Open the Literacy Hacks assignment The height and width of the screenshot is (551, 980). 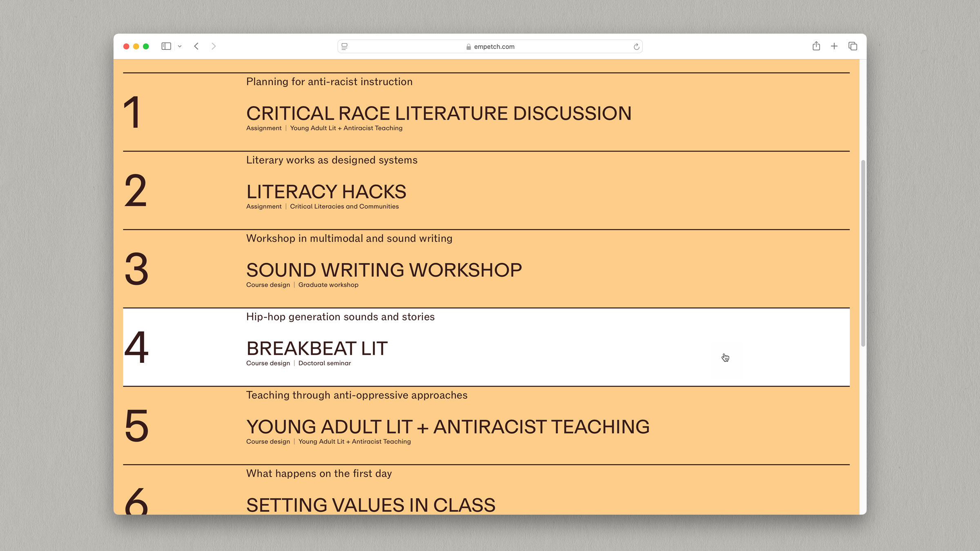pos(326,192)
